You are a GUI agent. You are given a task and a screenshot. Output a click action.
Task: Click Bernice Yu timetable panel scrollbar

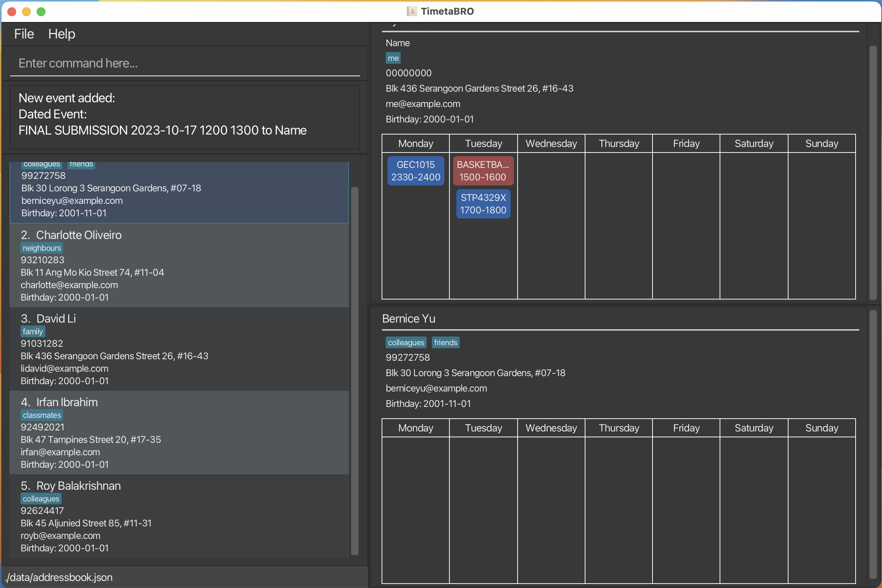(x=872, y=444)
